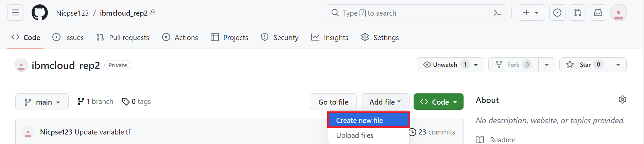Open pull requests icon in header
The image size is (644, 144).
click(578, 13)
